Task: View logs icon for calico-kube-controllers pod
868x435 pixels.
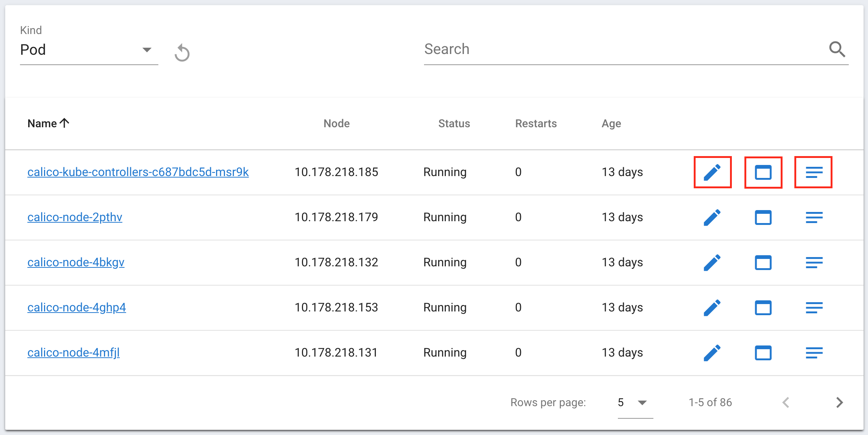Action: coord(814,172)
